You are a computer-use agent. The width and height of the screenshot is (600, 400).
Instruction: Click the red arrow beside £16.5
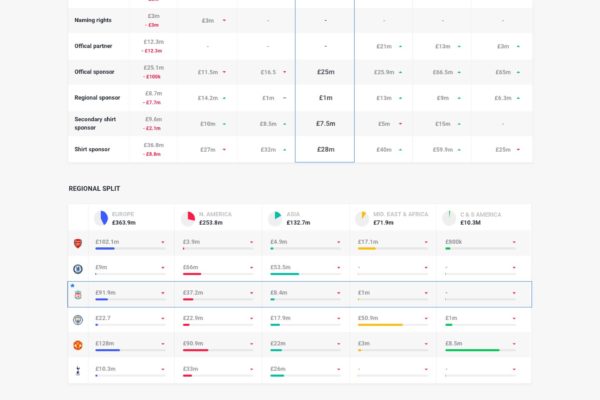point(284,72)
